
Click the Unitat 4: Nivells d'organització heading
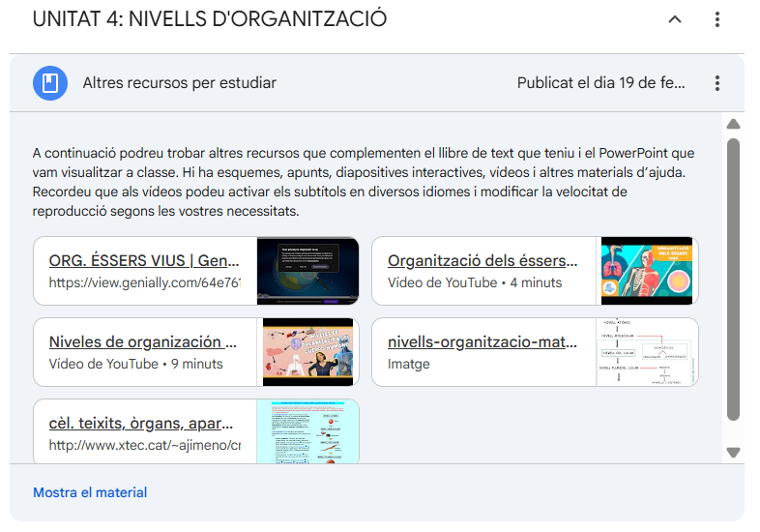210,19
